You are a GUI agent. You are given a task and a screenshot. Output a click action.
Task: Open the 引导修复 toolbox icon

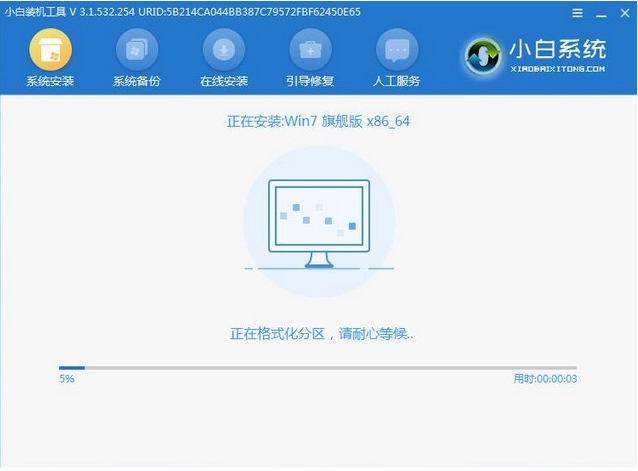pyautogui.click(x=310, y=50)
